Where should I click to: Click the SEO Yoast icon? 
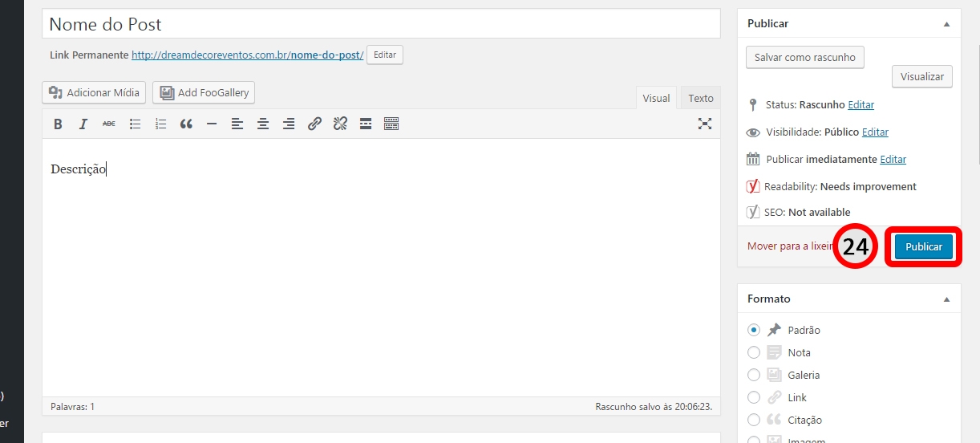[753, 213]
